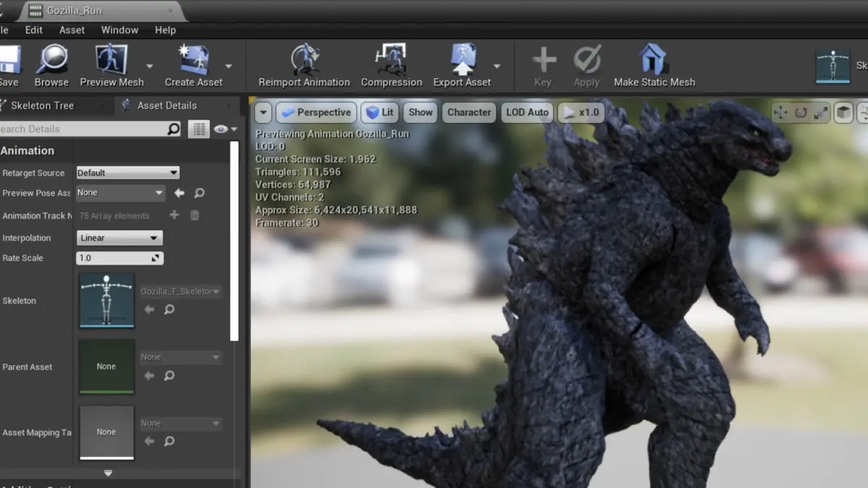868x488 pixels.
Task: Click the Reimport Animation icon
Action: tap(305, 59)
